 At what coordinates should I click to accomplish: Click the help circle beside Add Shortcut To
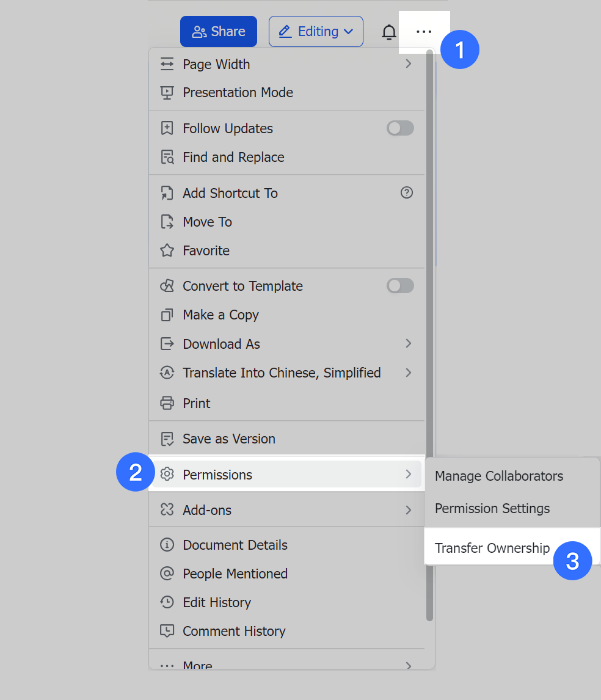(x=408, y=193)
